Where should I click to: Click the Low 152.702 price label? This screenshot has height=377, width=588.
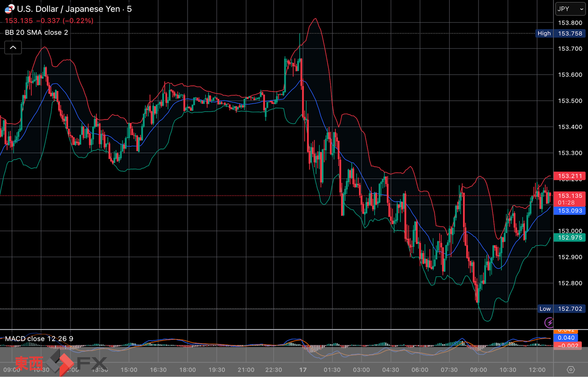(561, 309)
